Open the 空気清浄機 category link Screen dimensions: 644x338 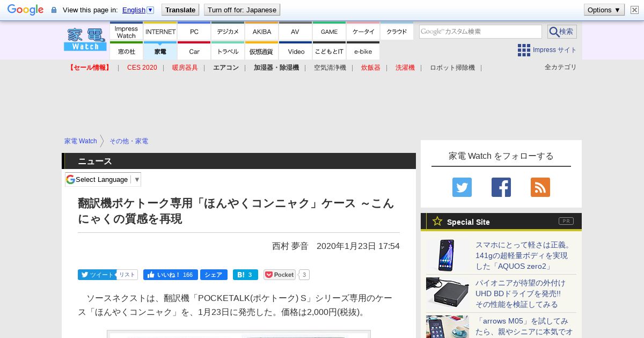point(330,68)
